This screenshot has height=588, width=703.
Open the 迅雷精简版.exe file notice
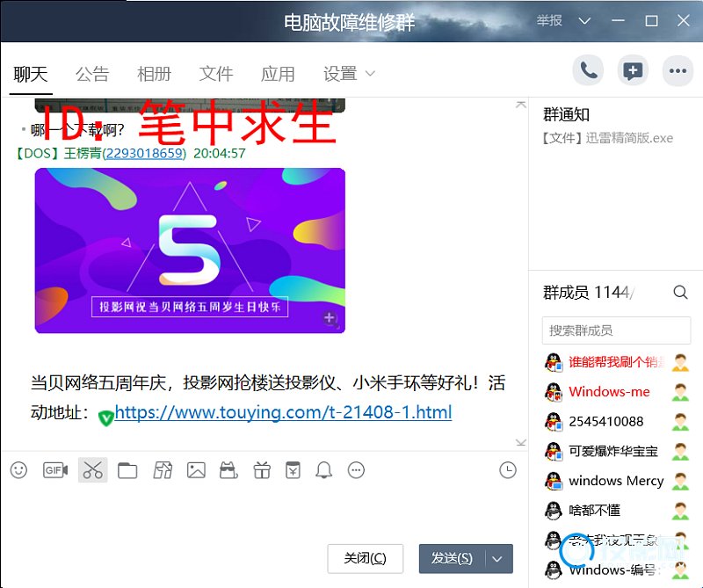(608, 138)
